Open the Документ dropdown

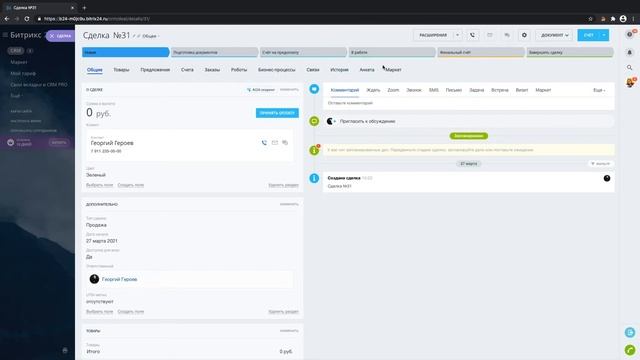[x=554, y=35]
